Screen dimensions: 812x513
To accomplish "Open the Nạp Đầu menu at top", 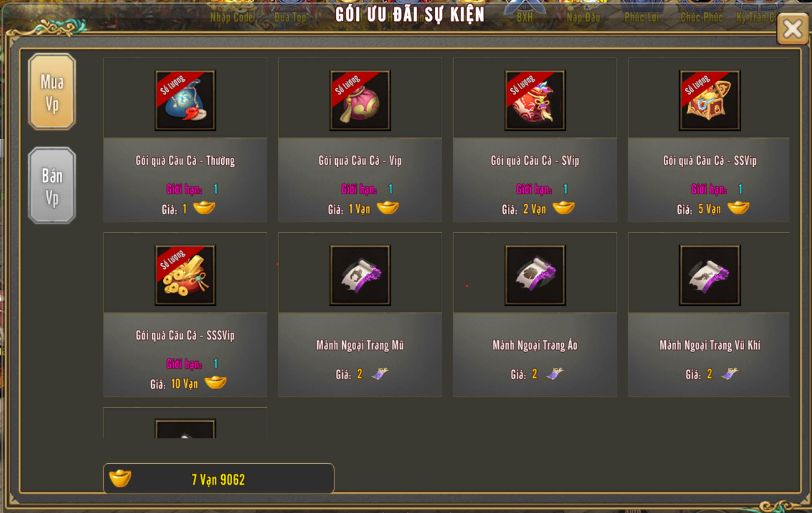I will (x=583, y=18).
